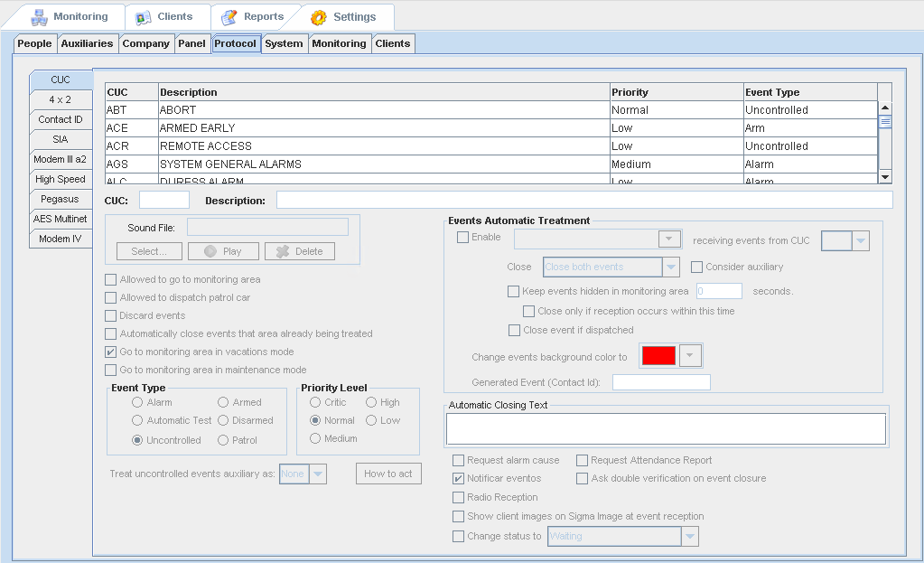This screenshot has height=563, width=924.
Task: Click the How to act button
Action: point(388,474)
